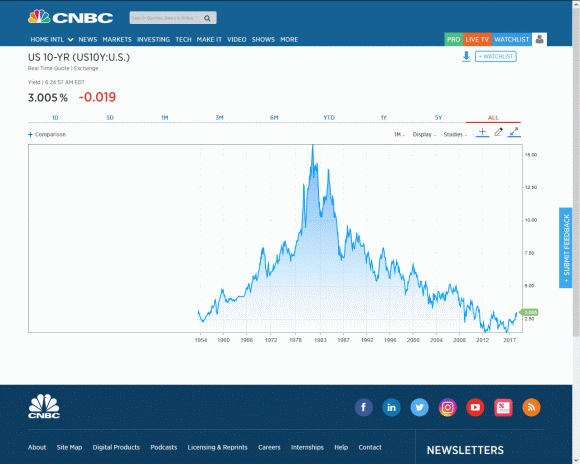Open CNBC YouTube channel icon
The image size is (580, 464).
[475, 407]
